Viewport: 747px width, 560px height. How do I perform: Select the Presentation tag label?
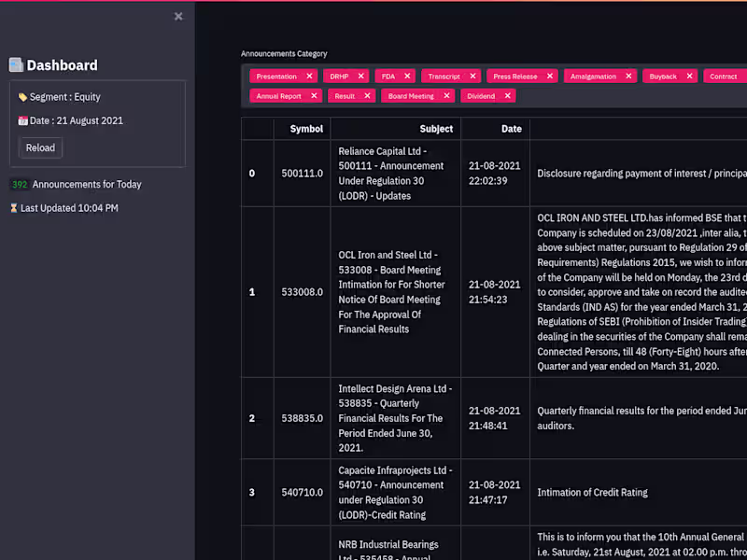click(276, 77)
